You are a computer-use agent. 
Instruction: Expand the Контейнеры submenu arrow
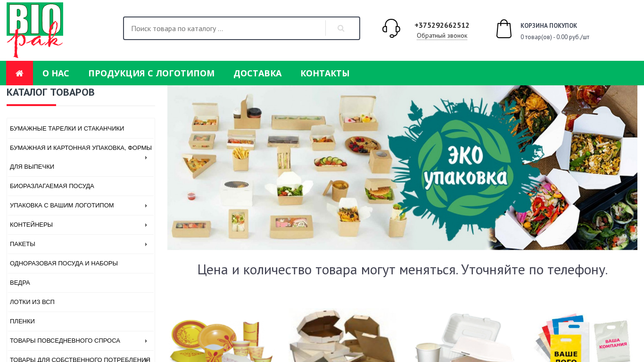[x=146, y=225]
